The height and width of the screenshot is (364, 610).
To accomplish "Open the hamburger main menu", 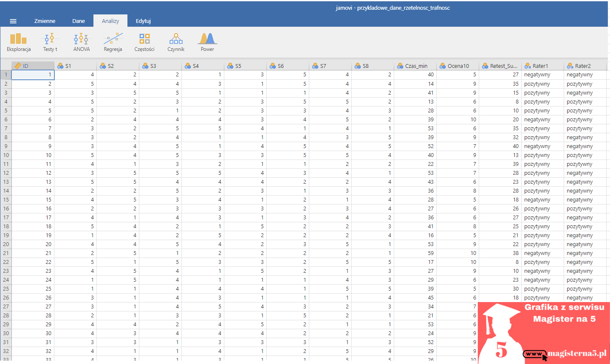I will point(13,21).
